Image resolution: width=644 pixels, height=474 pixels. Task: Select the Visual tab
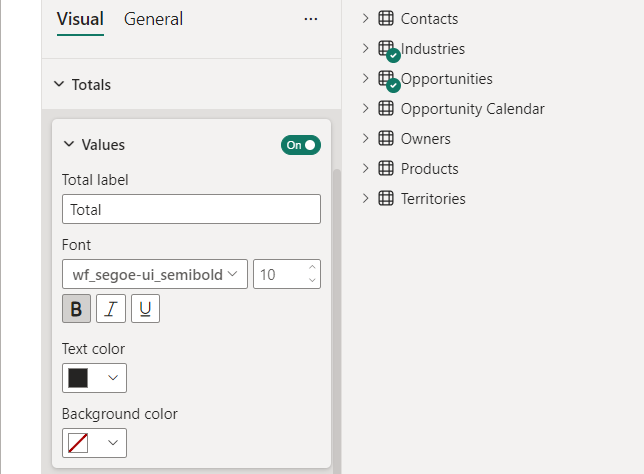point(80,19)
